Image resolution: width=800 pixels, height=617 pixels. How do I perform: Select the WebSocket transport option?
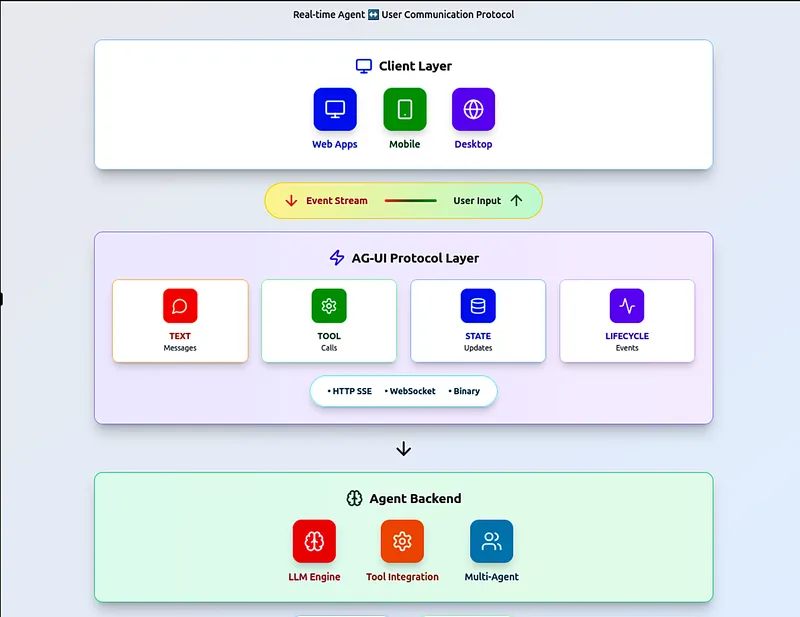click(x=411, y=391)
